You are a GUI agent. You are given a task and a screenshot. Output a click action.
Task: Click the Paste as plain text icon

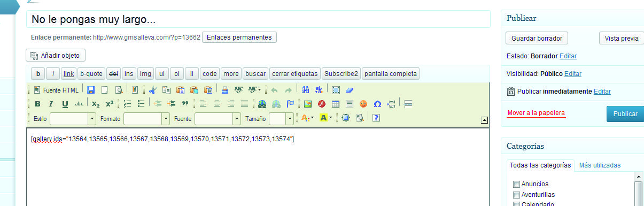click(x=194, y=90)
